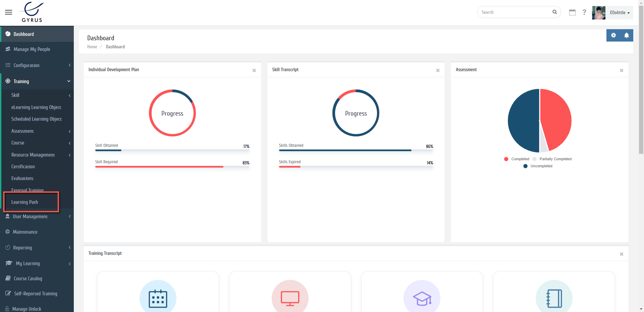644x312 pixels.
Task: Click the search magnifier icon
Action: [554, 12]
